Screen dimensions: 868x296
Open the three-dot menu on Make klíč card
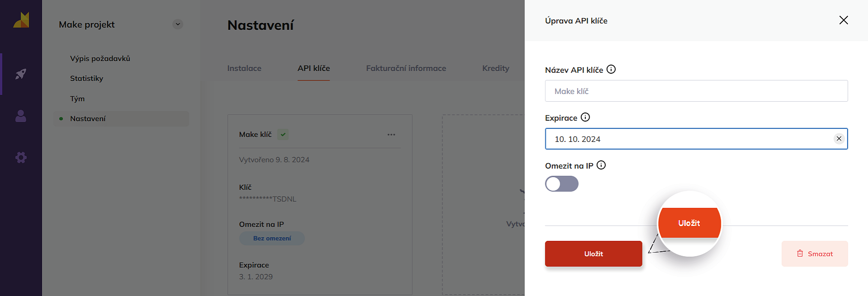click(391, 135)
